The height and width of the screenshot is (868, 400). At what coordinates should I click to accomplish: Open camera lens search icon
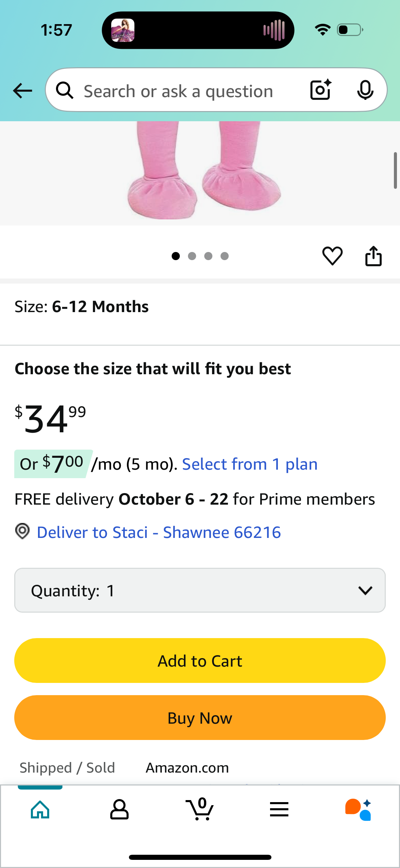321,90
